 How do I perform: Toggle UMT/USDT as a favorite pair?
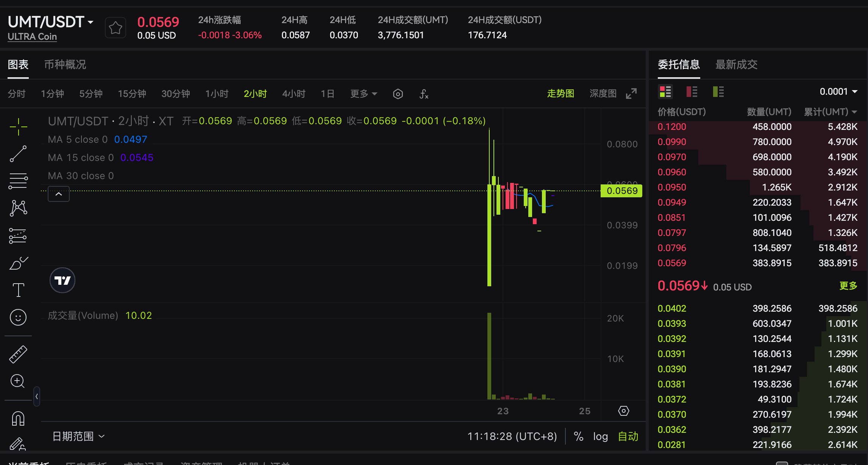(x=115, y=27)
